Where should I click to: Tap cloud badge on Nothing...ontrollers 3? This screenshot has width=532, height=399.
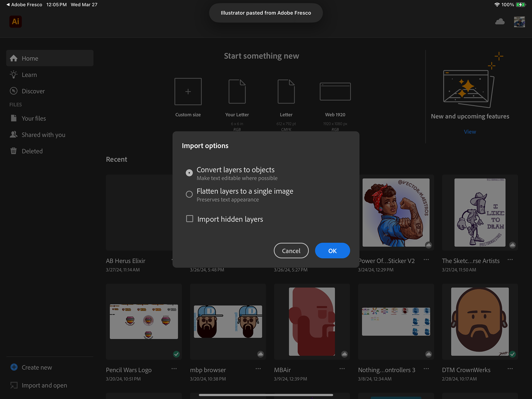click(428, 354)
